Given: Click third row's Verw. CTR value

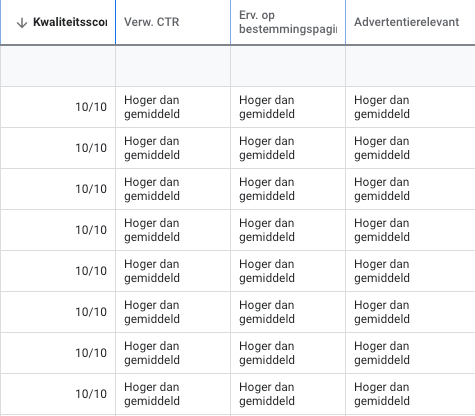Looking at the screenshot, I should click(152, 189).
